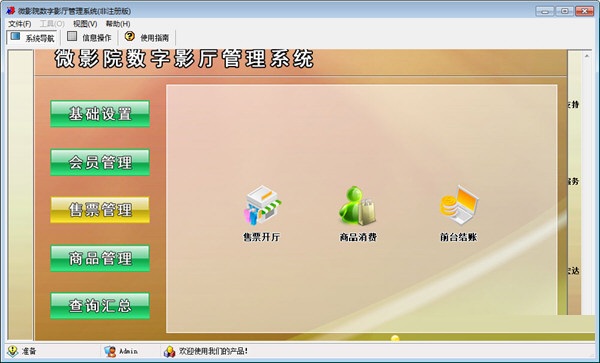The image size is (600, 363).
Task: Click the 售票开厅 label text
Action: (x=262, y=237)
